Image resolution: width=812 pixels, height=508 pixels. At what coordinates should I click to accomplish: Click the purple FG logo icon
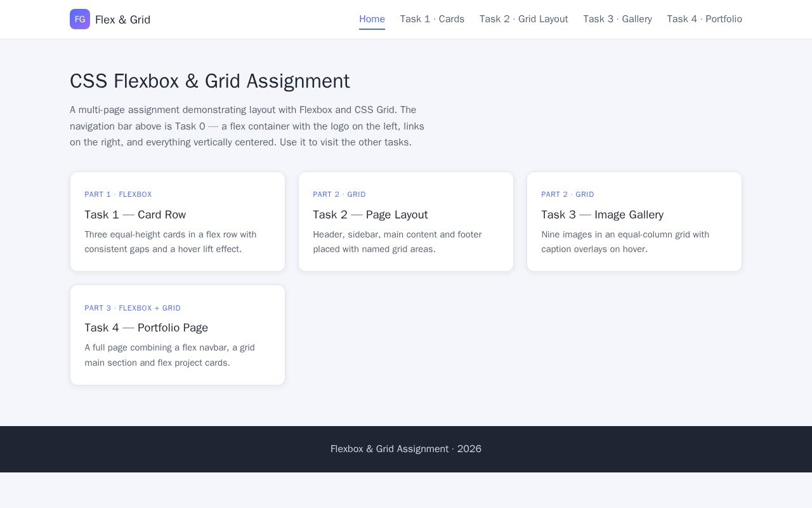tap(80, 19)
